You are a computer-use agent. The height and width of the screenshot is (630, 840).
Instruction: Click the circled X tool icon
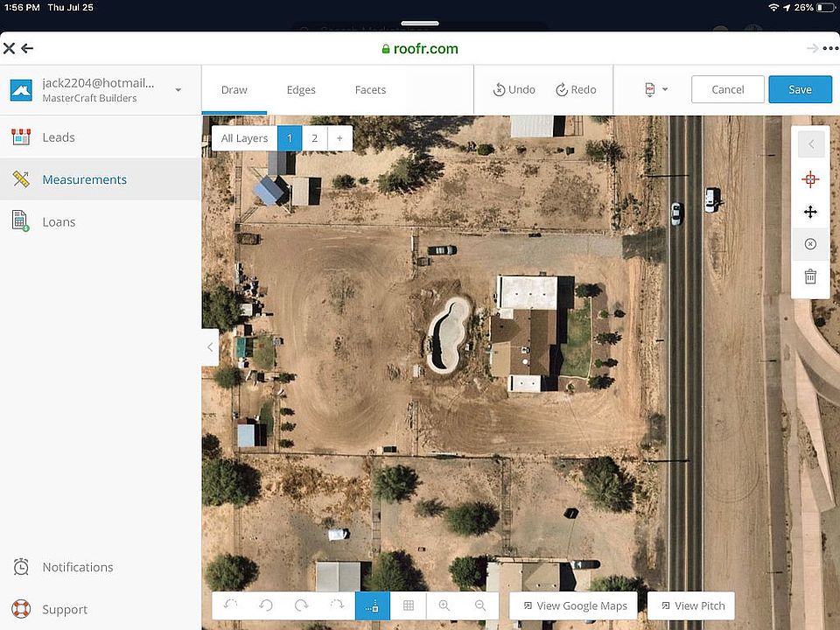[810, 244]
